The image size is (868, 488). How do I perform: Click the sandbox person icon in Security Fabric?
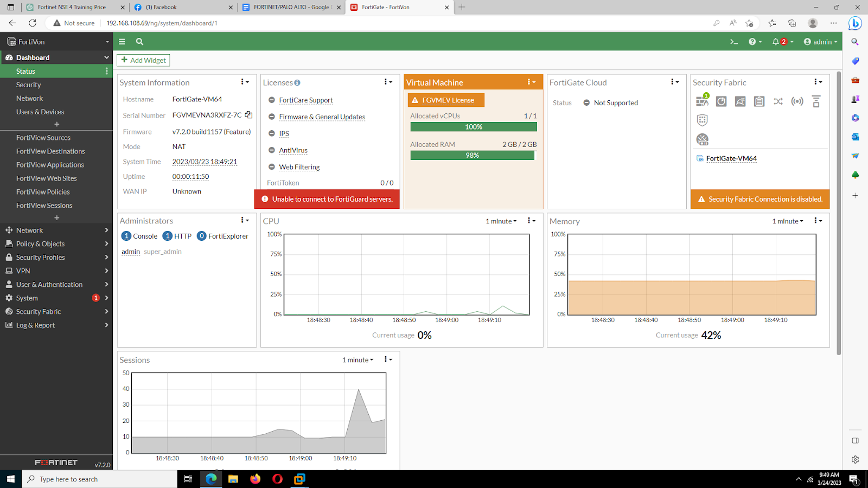[x=740, y=101]
